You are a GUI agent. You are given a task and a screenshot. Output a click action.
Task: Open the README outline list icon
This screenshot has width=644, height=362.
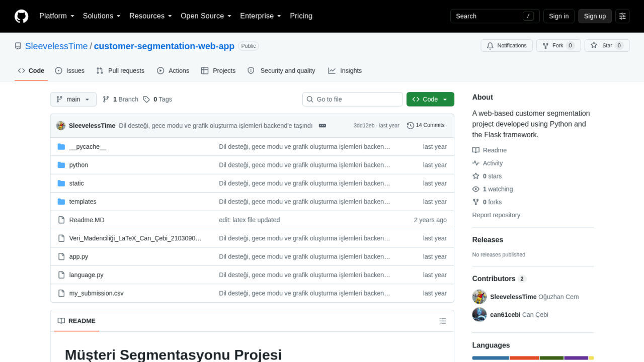(443, 321)
